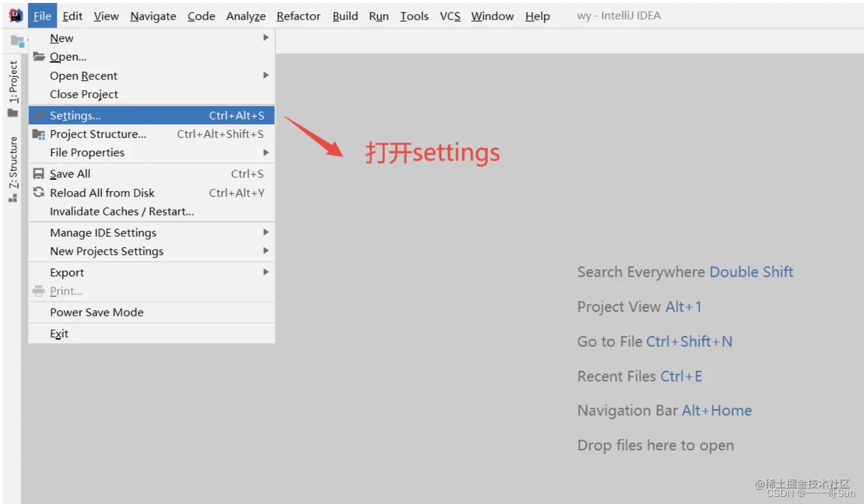Choose Open Recent in the File menu
This screenshot has width=864, height=504.
click(151, 76)
